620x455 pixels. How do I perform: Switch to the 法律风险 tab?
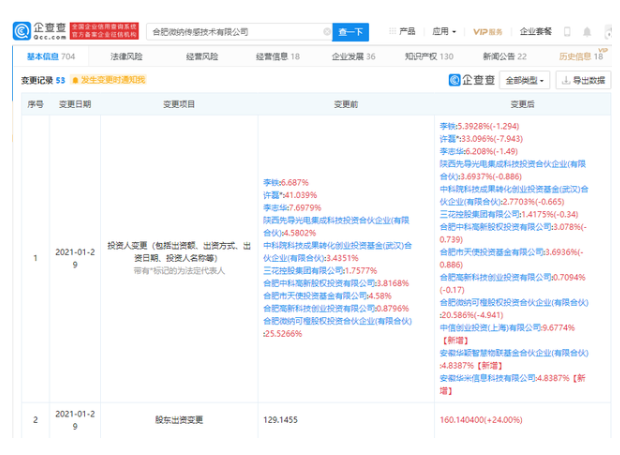point(125,57)
